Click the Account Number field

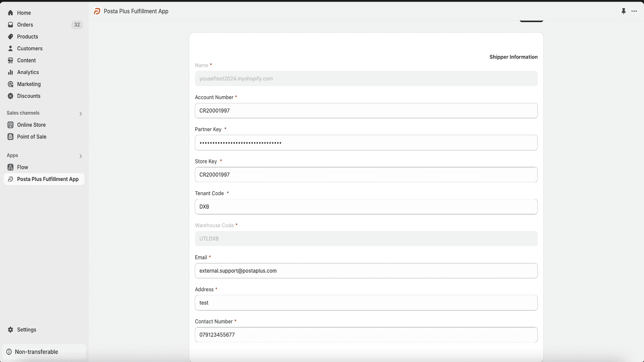click(x=366, y=110)
